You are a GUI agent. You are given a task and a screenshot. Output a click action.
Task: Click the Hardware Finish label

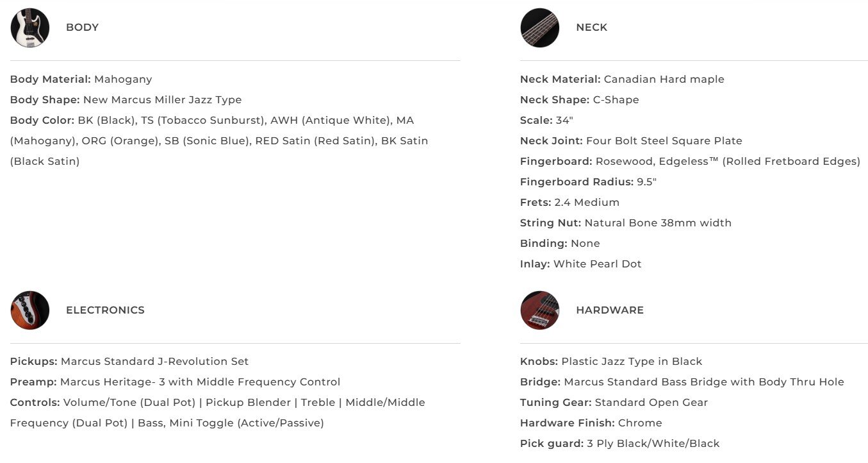(x=567, y=423)
